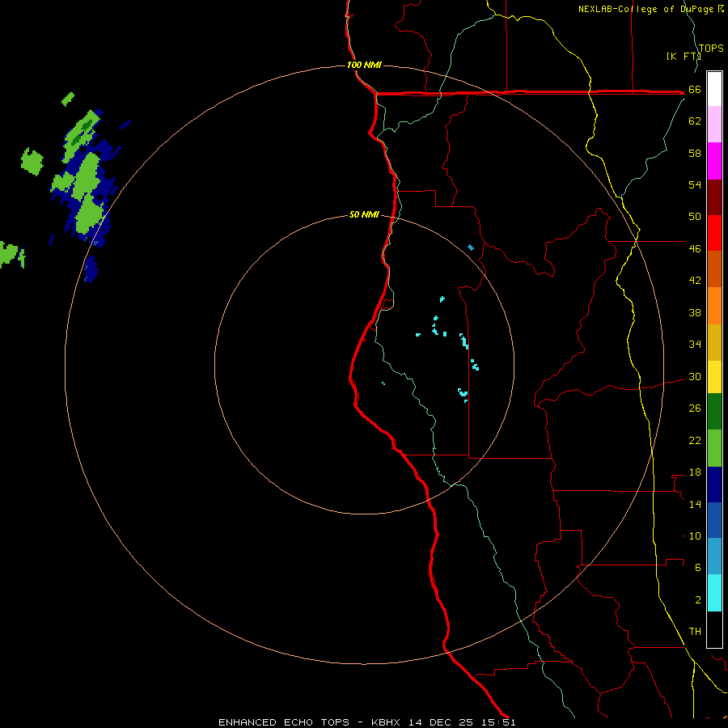This screenshot has width=728, height=728.
Task: Click the 42 legend value
Action: pos(695,281)
